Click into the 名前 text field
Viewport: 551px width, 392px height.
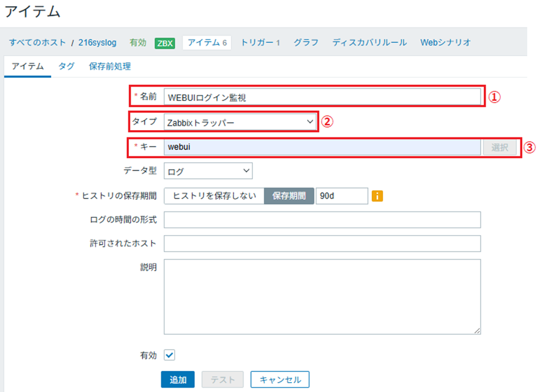tap(322, 97)
